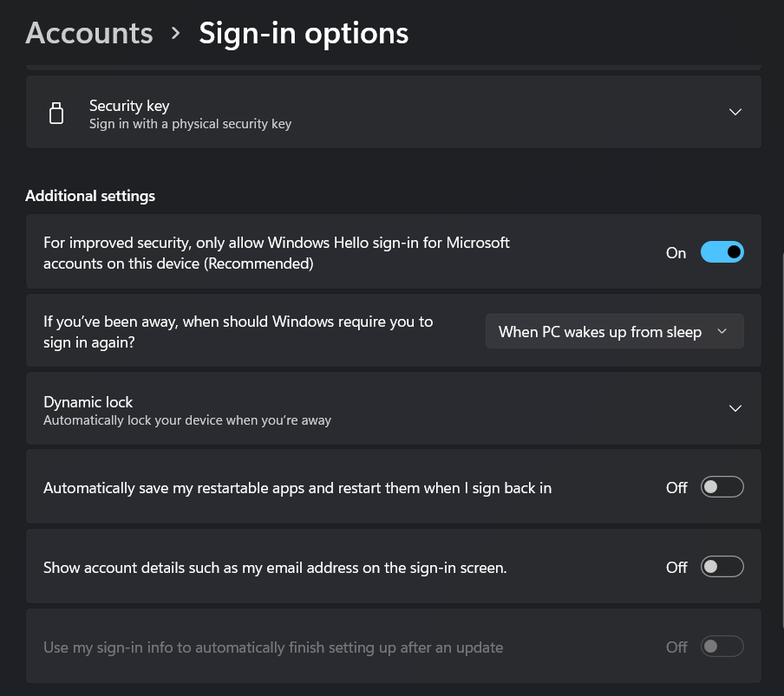The width and height of the screenshot is (784, 696).
Task: Click the Sign-in options breadcrumb title
Action: [304, 33]
